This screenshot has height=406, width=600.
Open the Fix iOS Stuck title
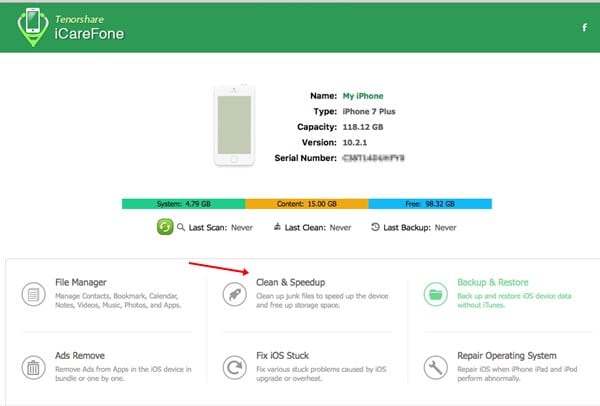(x=283, y=355)
